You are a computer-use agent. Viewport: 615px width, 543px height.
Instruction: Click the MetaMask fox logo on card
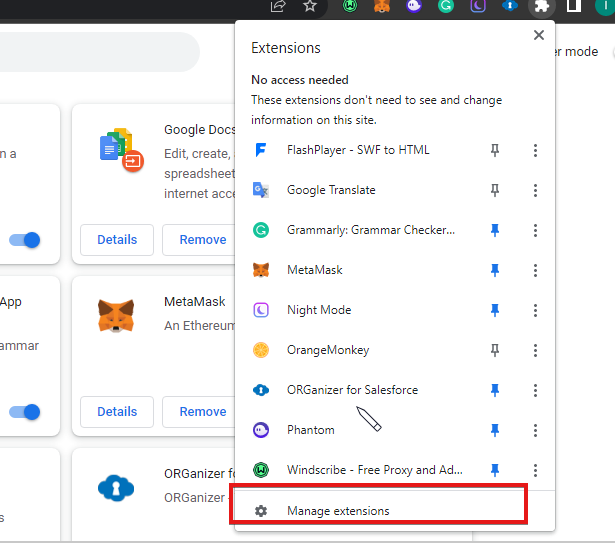click(x=116, y=316)
